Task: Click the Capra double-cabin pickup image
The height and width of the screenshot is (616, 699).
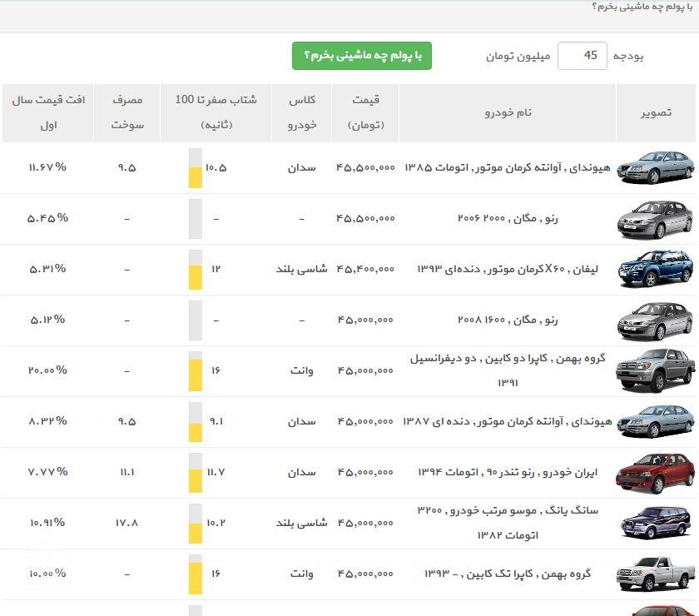Action: point(655,371)
